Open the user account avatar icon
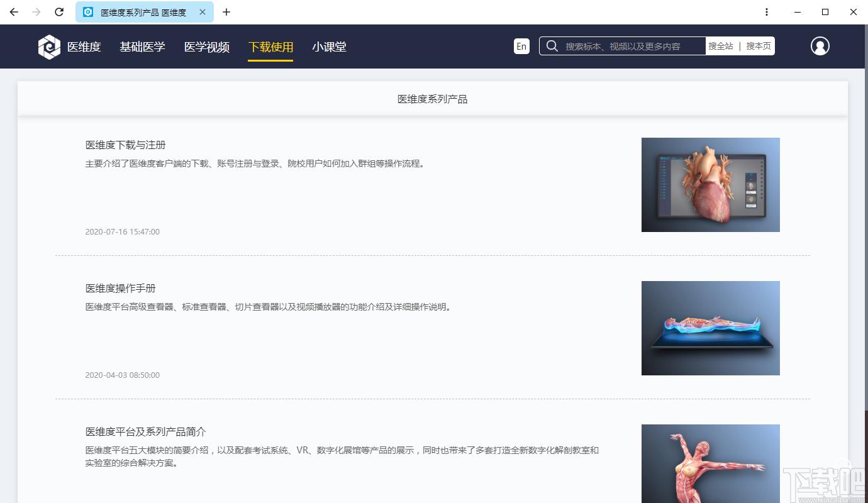 coord(820,46)
